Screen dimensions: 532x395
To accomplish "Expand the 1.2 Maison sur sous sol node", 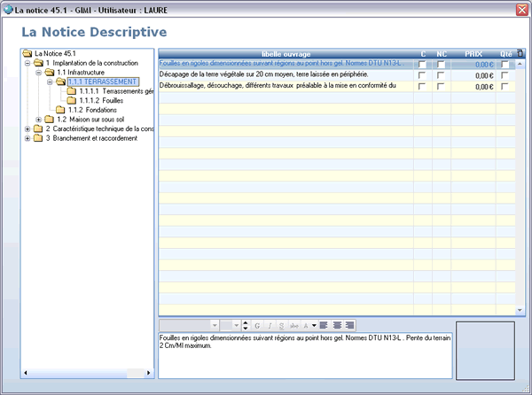I will [39, 120].
